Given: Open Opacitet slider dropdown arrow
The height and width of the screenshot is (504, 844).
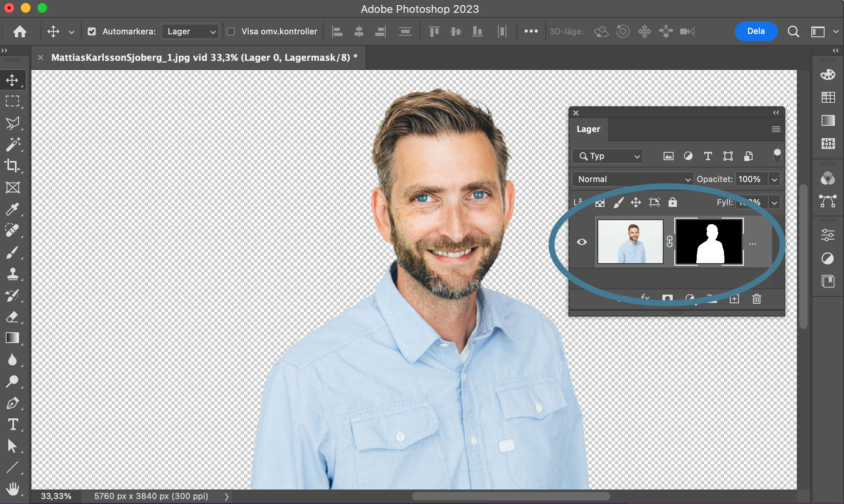Looking at the screenshot, I should (x=774, y=179).
